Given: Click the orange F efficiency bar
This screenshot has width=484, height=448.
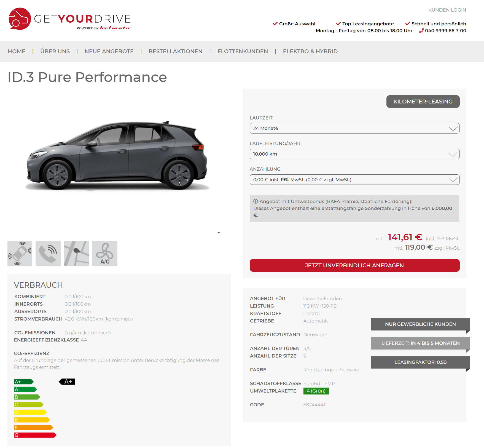Looking at the screenshot, I should 34,427.
